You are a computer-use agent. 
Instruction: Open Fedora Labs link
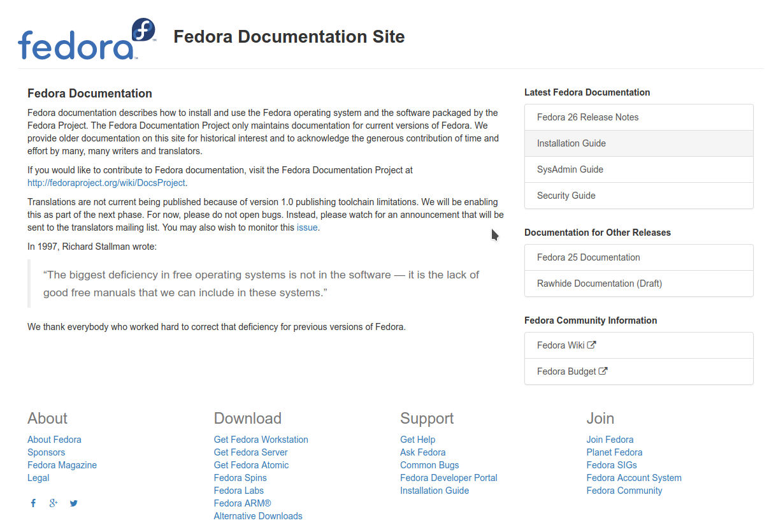[x=239, y=491]
